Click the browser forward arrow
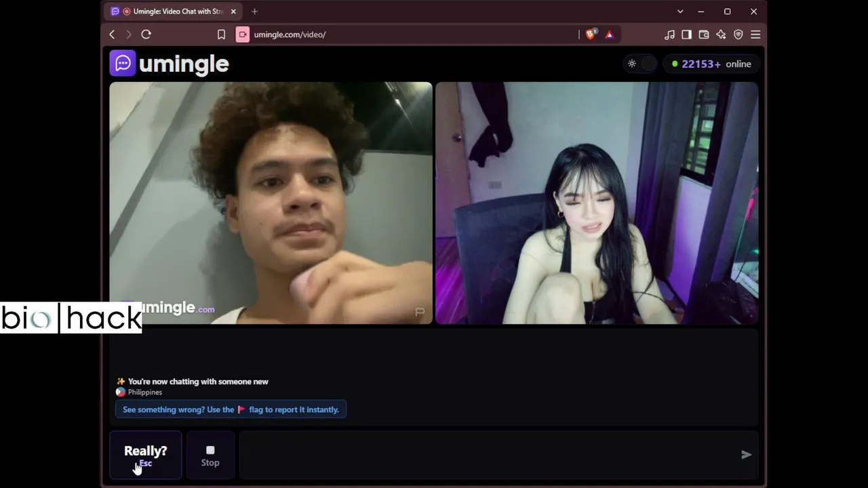Viewport: 868px width, 488px height. 128,35
